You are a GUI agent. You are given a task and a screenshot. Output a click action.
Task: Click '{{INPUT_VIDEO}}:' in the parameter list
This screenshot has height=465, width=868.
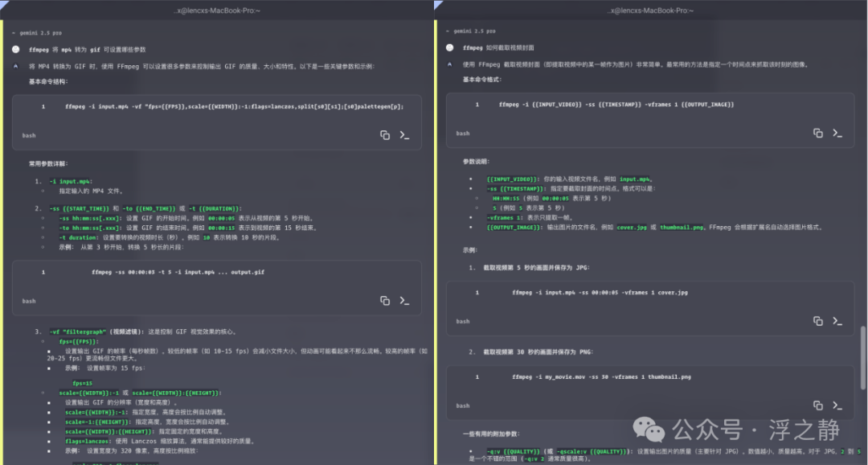[512, 179]
